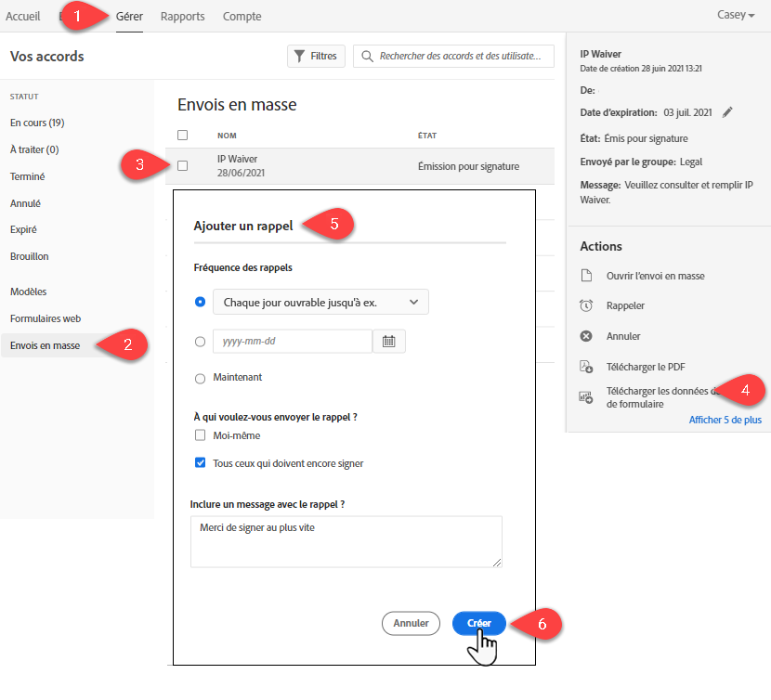The width and height of the screenshot is (771, 700).
Task: Click the Rappeler clock icon
Action: [586, 305]
